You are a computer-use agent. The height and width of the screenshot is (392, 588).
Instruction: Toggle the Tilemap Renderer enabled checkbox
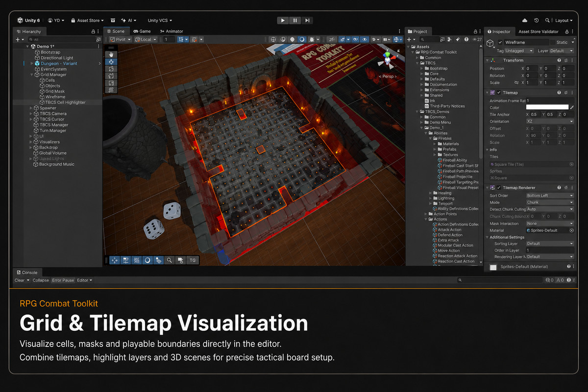[x=499, y=188]
